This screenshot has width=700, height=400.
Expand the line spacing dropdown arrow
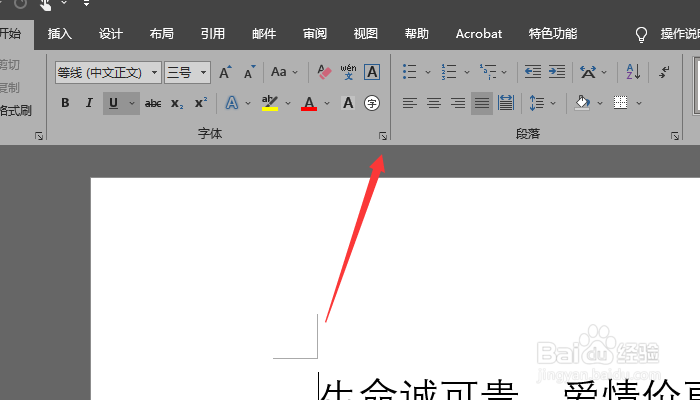coord(553,103)
